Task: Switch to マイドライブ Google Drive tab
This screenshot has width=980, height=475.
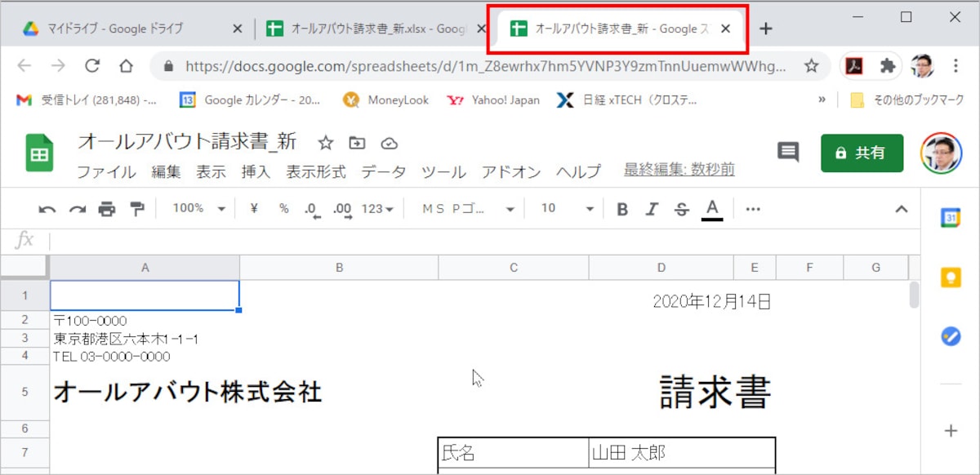Action: 131,29
